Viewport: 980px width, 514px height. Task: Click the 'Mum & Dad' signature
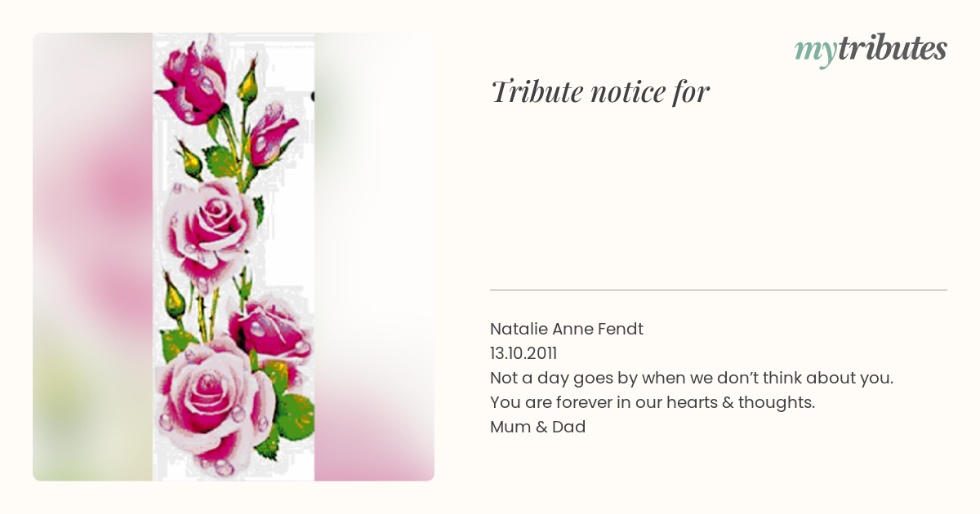[537, 427]
